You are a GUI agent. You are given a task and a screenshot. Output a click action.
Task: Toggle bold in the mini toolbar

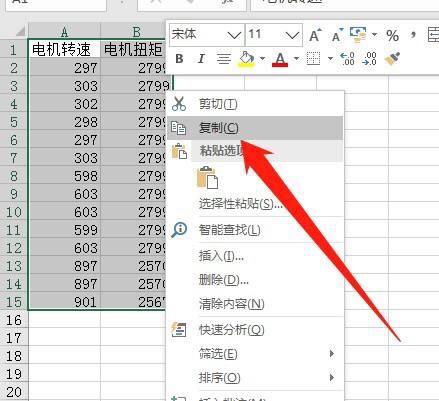click(x=179, y=59)
